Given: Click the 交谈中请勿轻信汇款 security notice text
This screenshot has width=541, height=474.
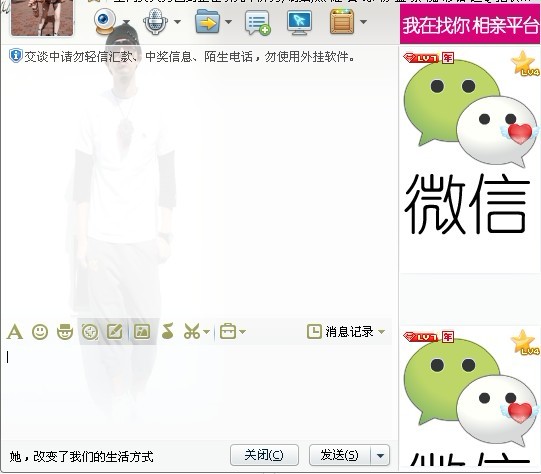Looking at the screenshot, I should coord(190,57).
